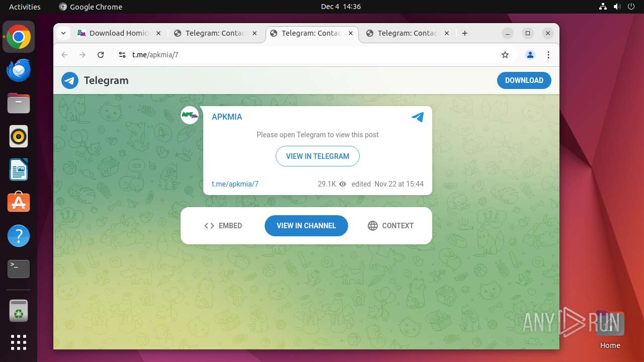Close the last Telegram: Contact tab

tap(447, 33)
